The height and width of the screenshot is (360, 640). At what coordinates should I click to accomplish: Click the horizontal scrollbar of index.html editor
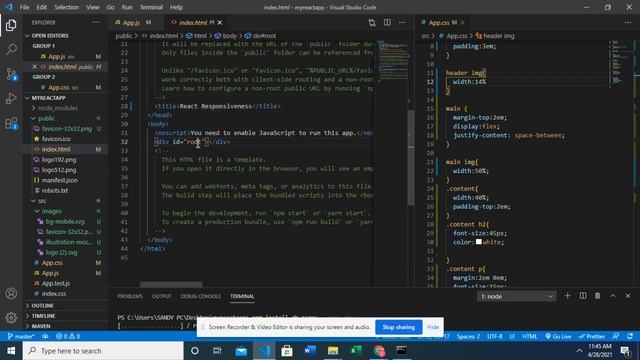pyautogui.click(x=171, y=284)
